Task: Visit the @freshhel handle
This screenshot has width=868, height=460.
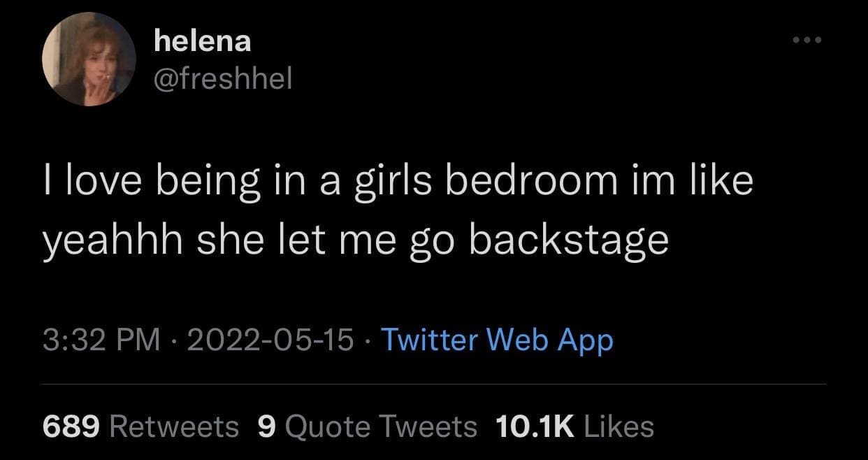Action: 222,80
